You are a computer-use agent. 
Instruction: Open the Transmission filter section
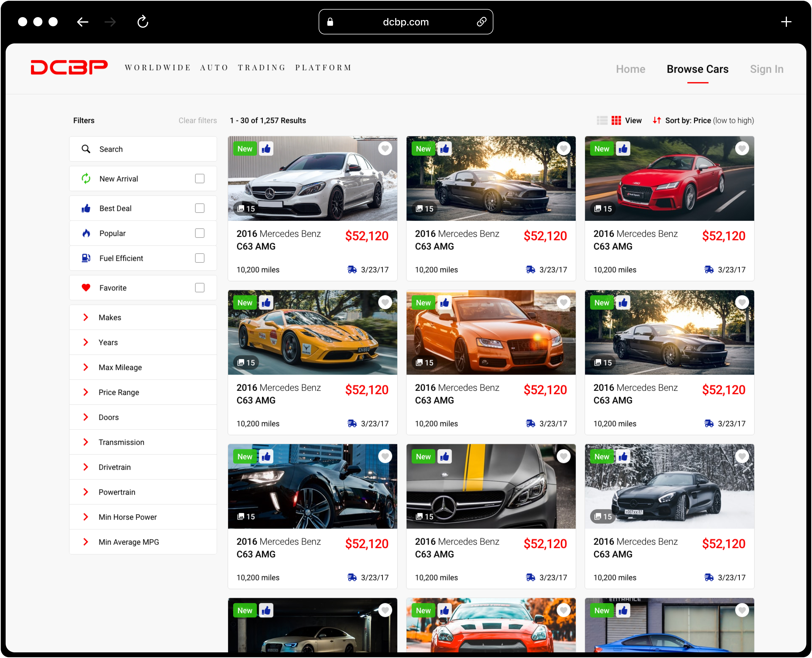(x=143, y=442)
